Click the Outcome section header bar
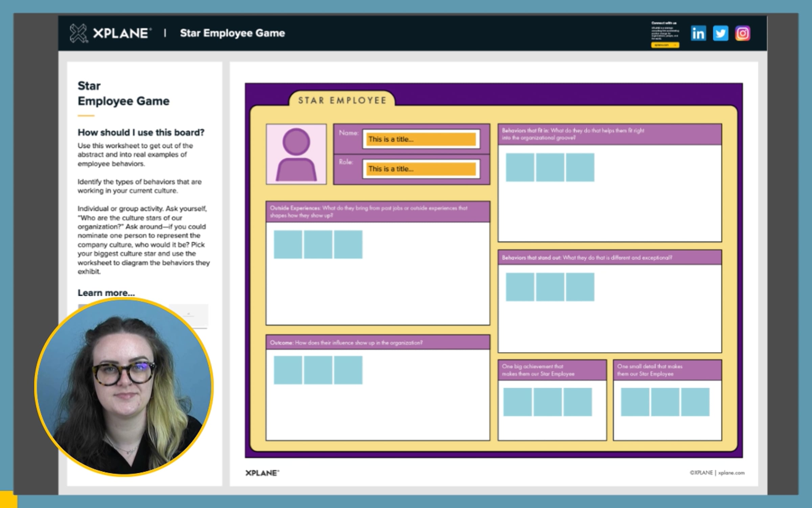The width and height of the screenshot is (812, 508). 378,343
